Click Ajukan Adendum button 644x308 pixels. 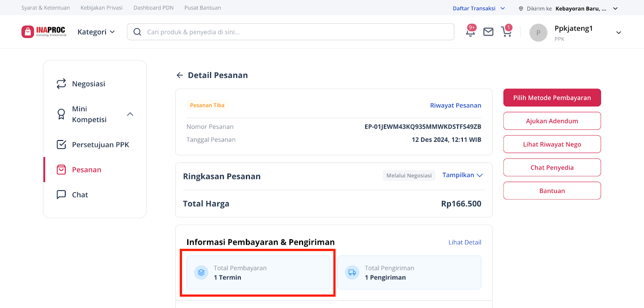[552, 121]
